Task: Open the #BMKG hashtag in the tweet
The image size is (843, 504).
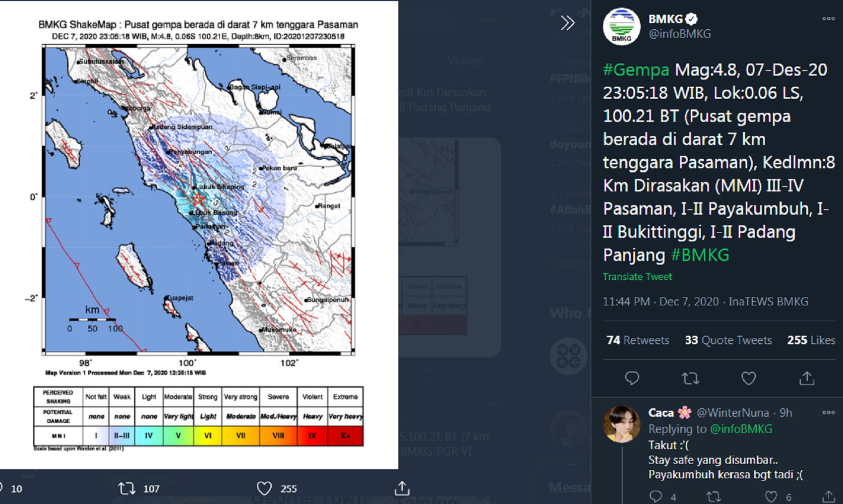Action: tap(700, 255)
